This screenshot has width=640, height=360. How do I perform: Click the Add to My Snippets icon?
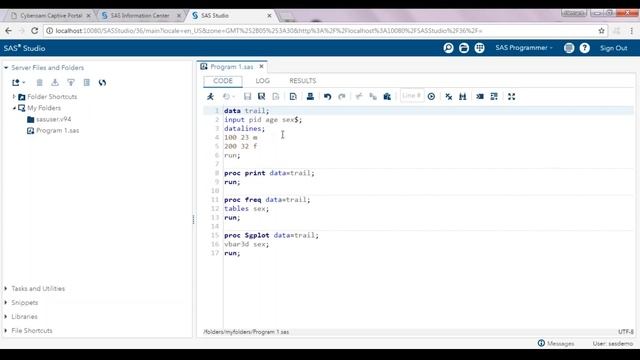click(x=276, y=97)
